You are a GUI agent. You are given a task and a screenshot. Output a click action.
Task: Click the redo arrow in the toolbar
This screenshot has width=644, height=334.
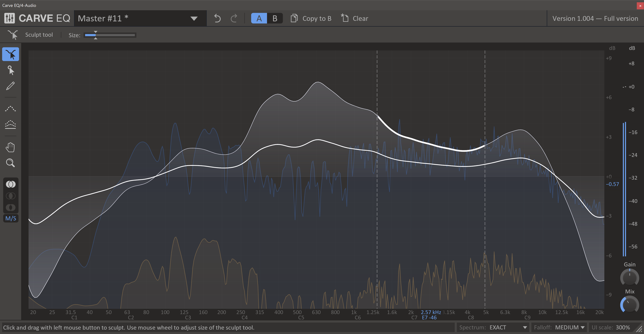(x=234, y=18)
